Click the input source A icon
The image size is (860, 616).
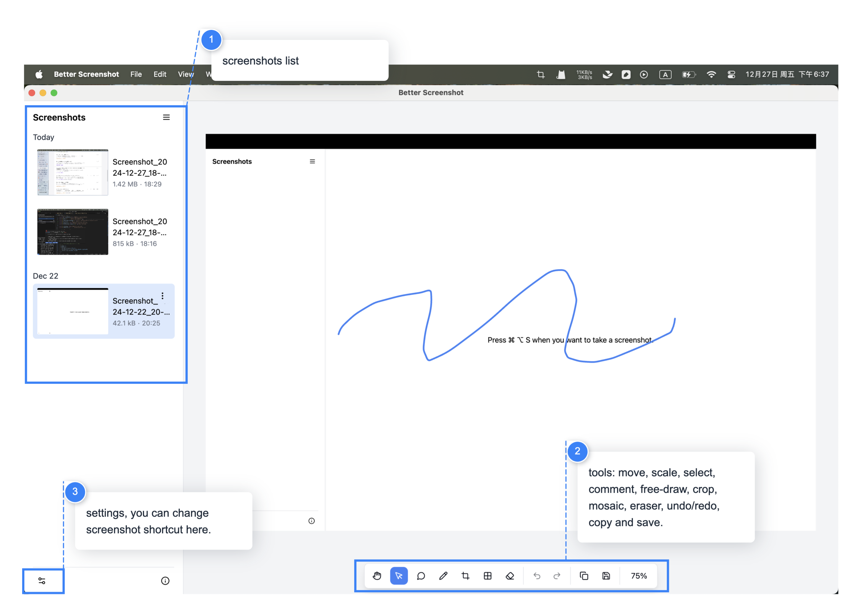[665, 74]
